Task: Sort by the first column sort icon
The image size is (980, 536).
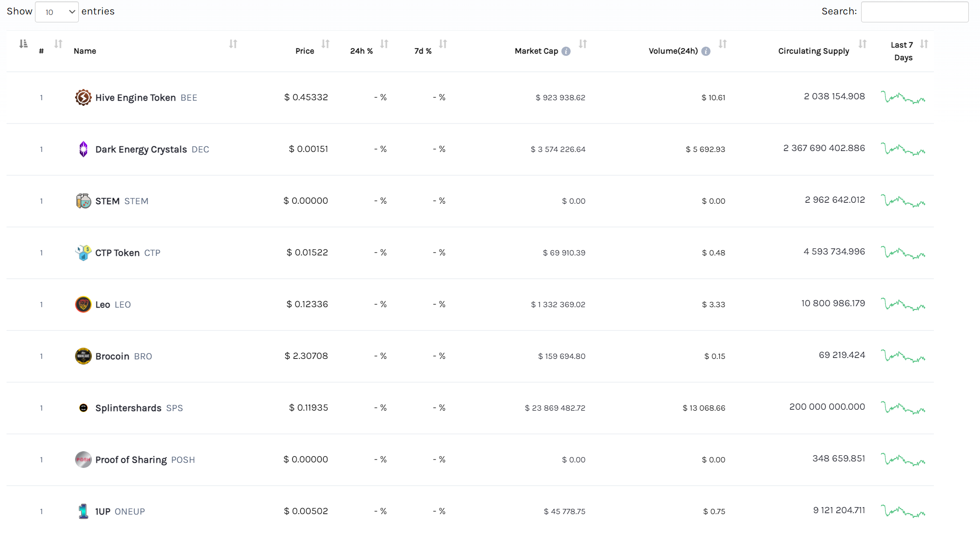Action: coord(23,44)
